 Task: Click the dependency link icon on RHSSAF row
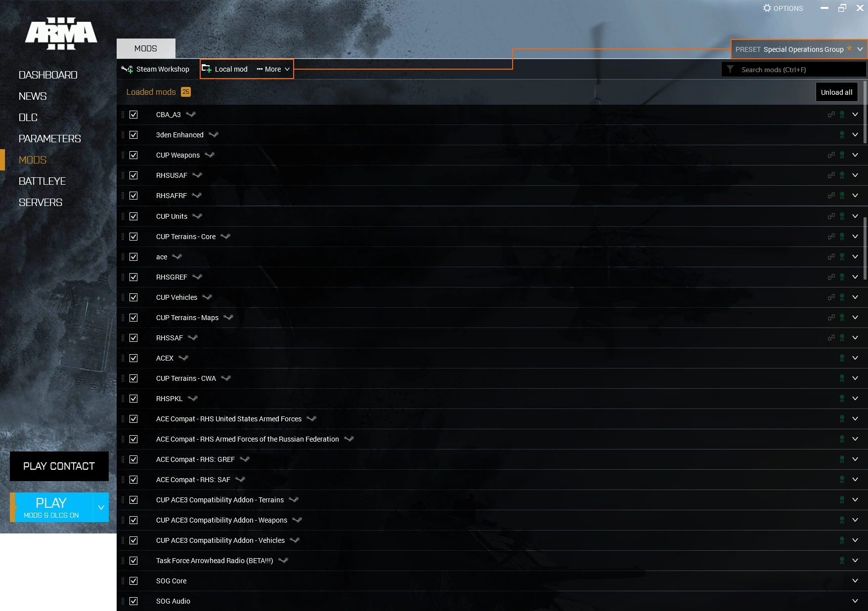[x=831, y=338]
